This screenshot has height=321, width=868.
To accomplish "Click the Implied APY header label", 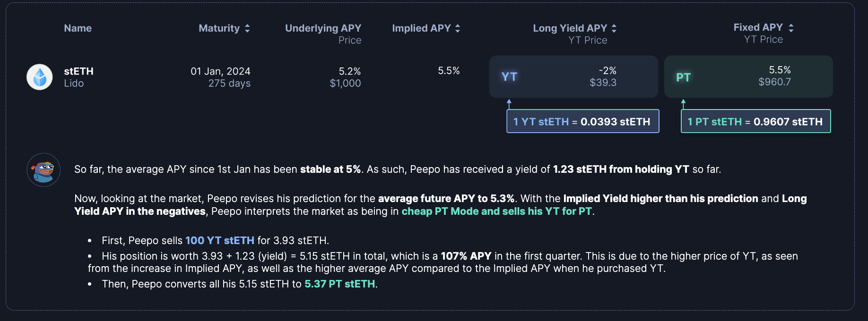I will [x=421, y=28].
